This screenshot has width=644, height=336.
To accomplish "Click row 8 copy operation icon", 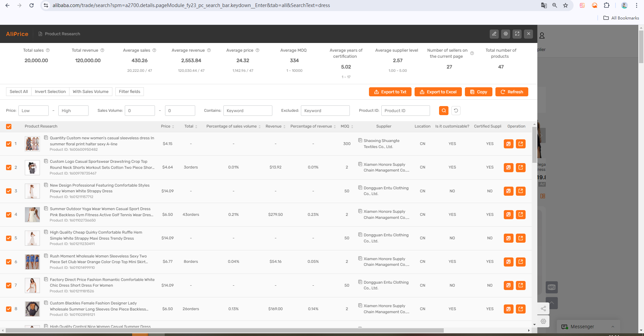I will point(508,309).
